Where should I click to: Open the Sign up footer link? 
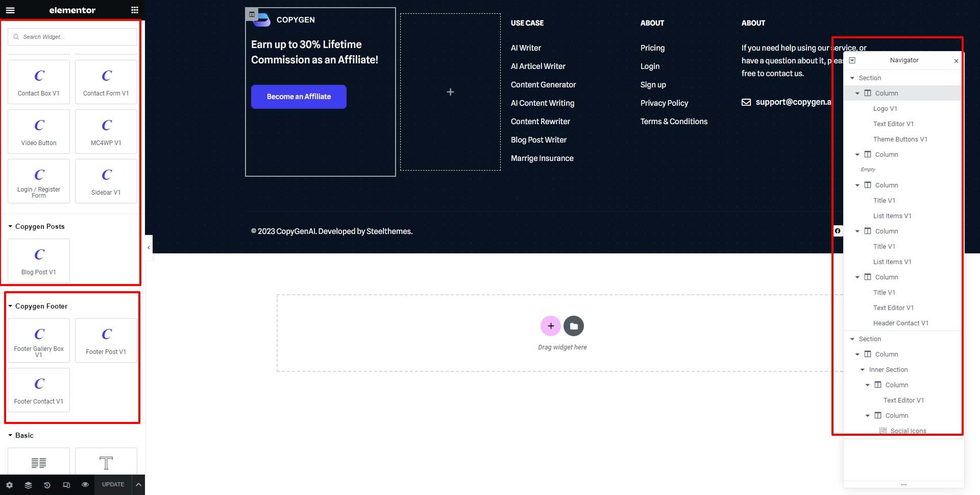(x=653, y=85)
